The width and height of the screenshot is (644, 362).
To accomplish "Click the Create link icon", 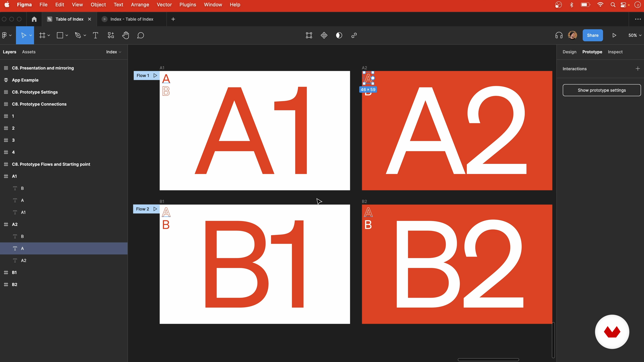I will [x=354, y=35].
